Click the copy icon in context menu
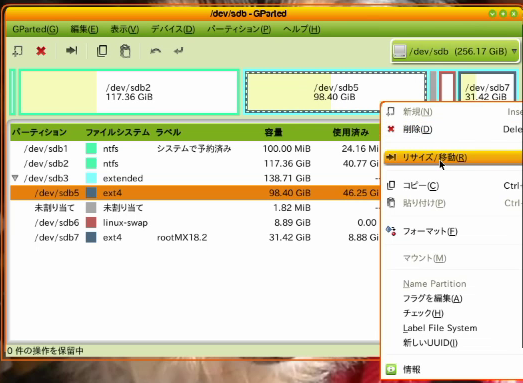The height and width of the screenshot is (383, 523). tap(391, 185)
